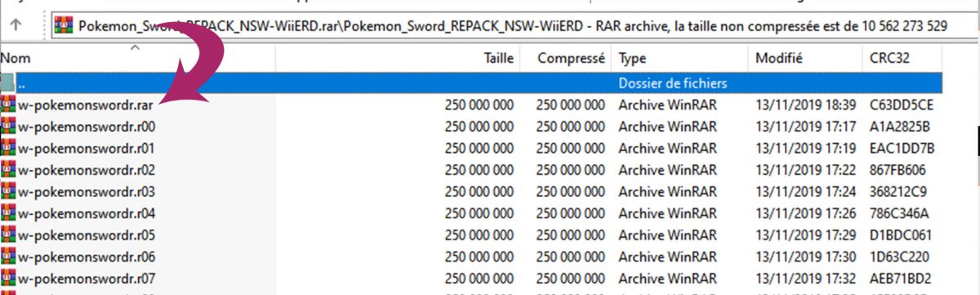Click modified date 13/11/2019 17:26
The width and height of the screenshot is (980, 295).
(805, 214)
